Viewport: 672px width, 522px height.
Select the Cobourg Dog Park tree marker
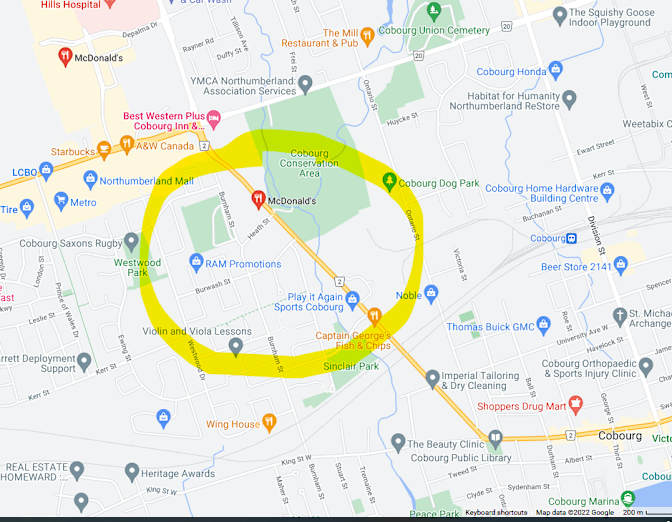coord(389,182)
